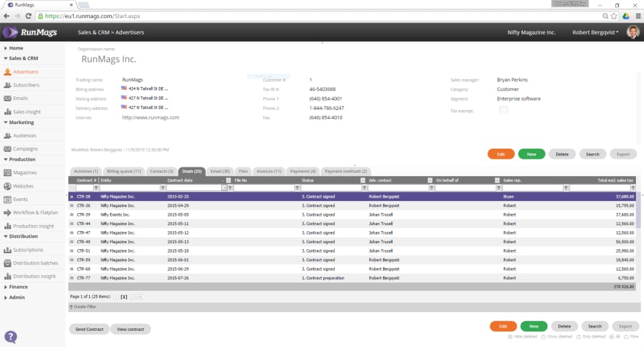
Task: Collapse the Marketing section
Action: tap(6, 122)
